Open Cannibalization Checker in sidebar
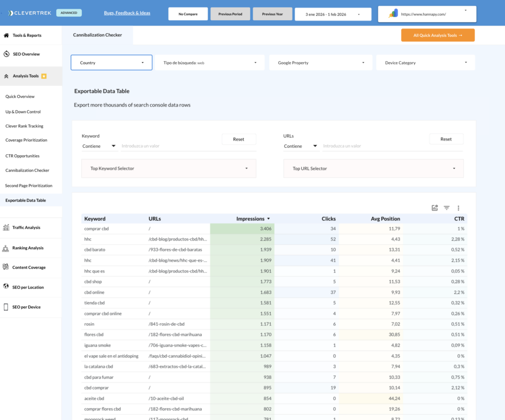 click(x=27, y=171)
